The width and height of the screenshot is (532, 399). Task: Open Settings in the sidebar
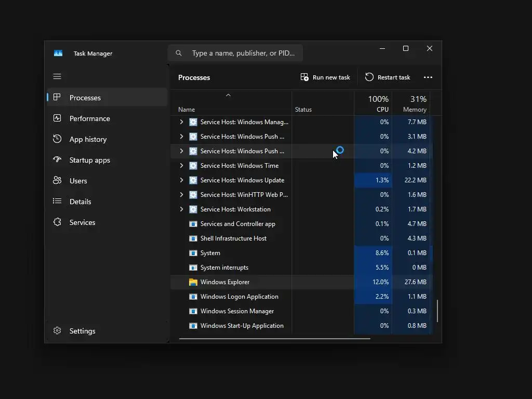pyautogui.click(x=107, y=331)
